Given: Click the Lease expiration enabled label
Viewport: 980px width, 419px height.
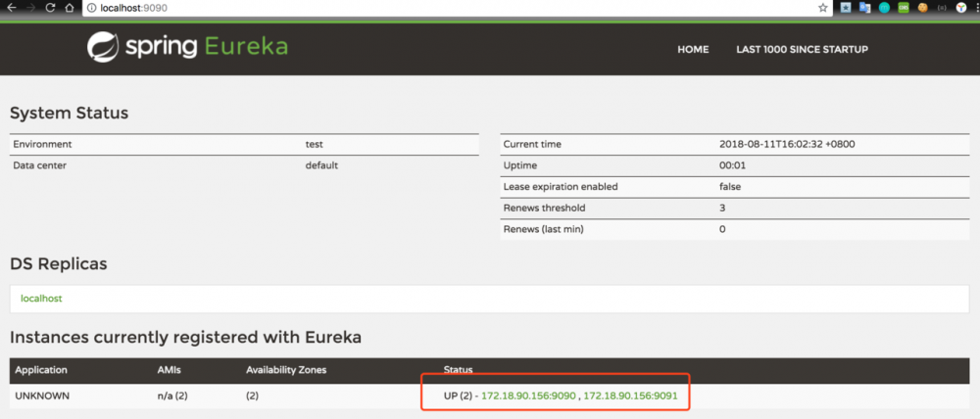Looking at the screenshot, I should click(561, 187).
